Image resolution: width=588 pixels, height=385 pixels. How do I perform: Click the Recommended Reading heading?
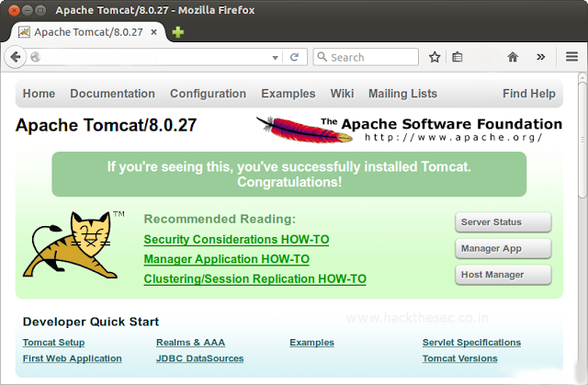click(220, 219)
